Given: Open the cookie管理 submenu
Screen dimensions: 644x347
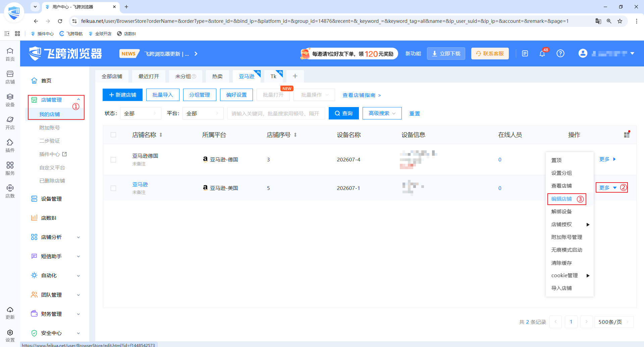Looking at the screenshot, I should click(570, 276).
